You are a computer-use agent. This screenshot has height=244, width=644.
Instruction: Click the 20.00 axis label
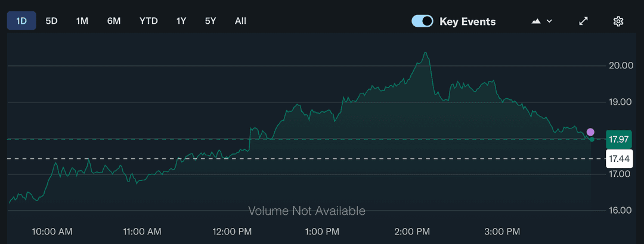pos(621,65)
